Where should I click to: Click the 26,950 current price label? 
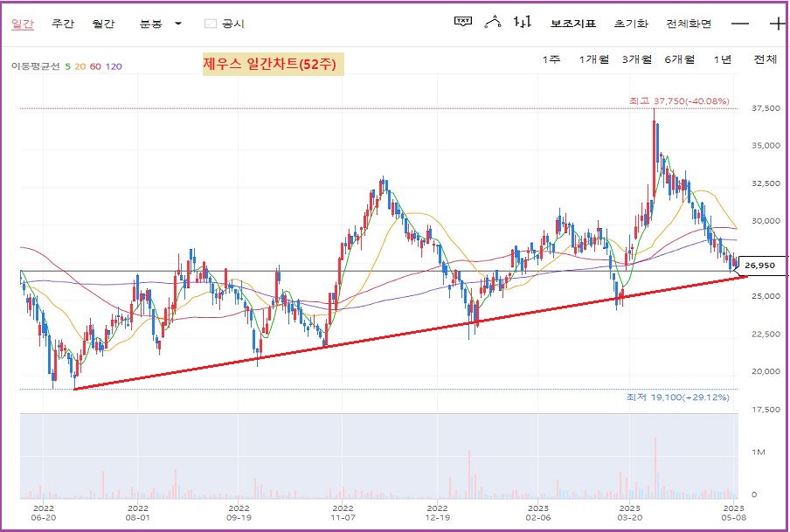[760, 265]
